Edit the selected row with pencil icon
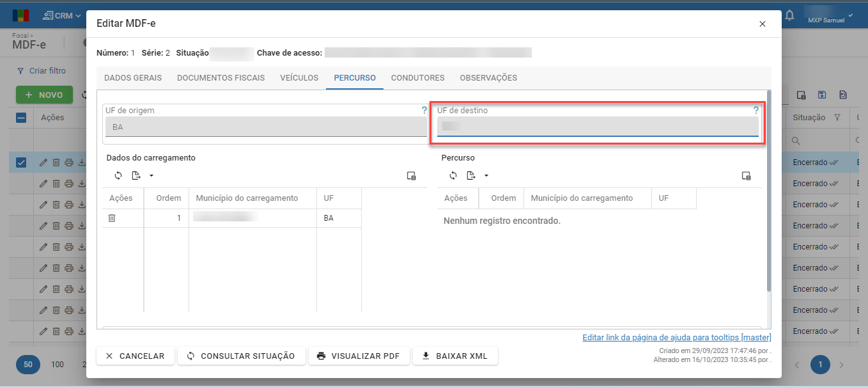The width and height of the screenshot is (868, 387). [x=43, y=162]
